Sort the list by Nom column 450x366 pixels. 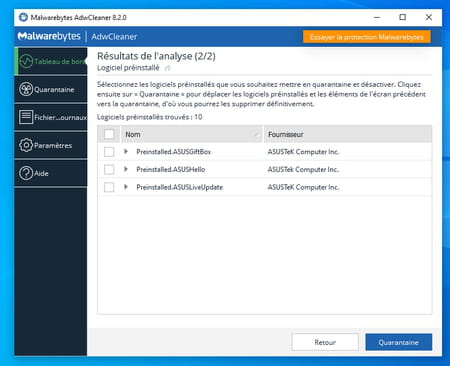pos(192,134)
